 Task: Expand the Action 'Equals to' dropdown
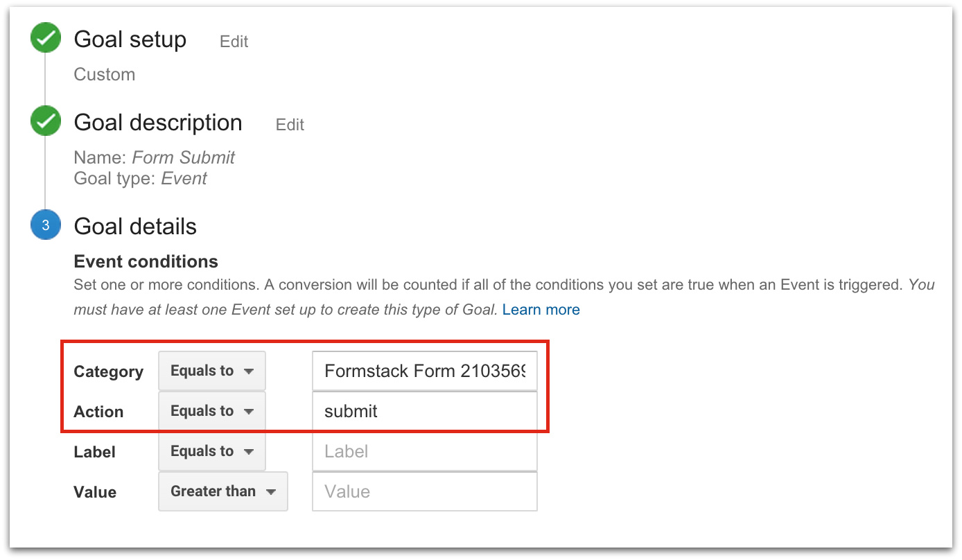pos(212,411)
